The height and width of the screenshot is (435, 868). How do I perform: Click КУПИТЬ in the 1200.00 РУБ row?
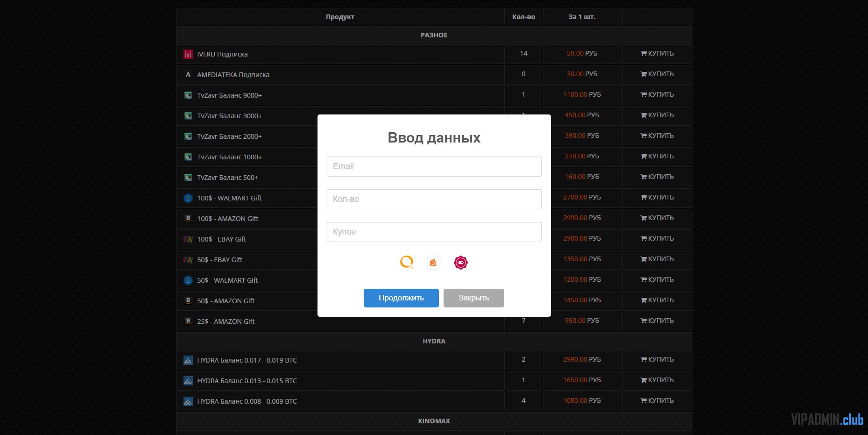click(657, 279)
